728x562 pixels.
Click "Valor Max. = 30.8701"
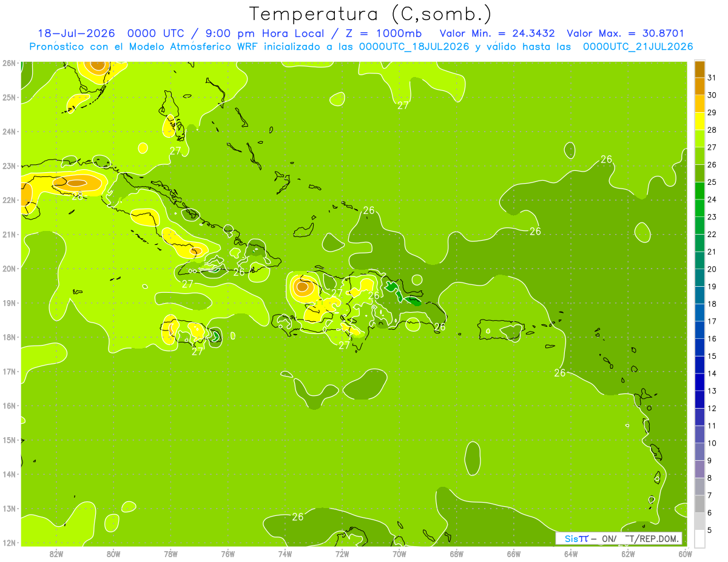coord(625,33)
